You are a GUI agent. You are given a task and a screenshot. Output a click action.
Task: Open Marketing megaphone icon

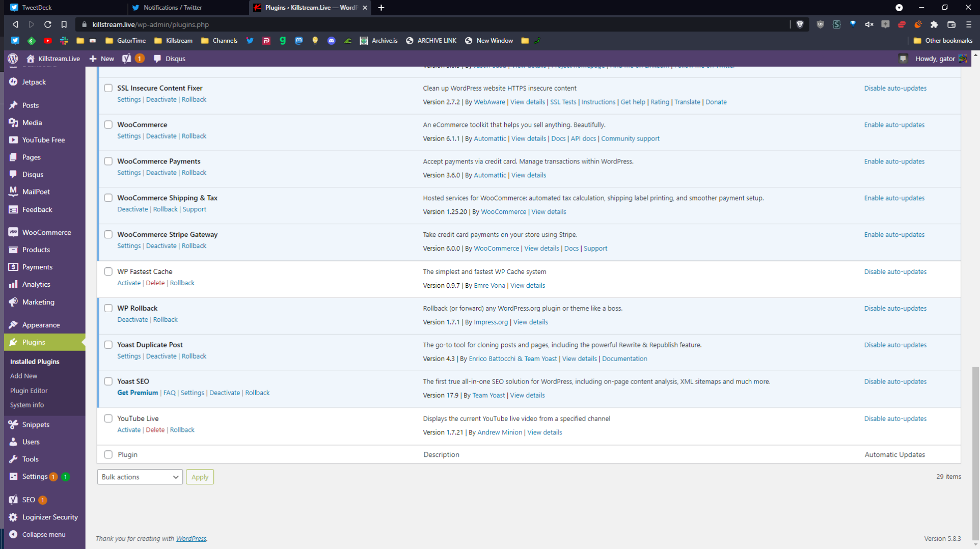13,302
